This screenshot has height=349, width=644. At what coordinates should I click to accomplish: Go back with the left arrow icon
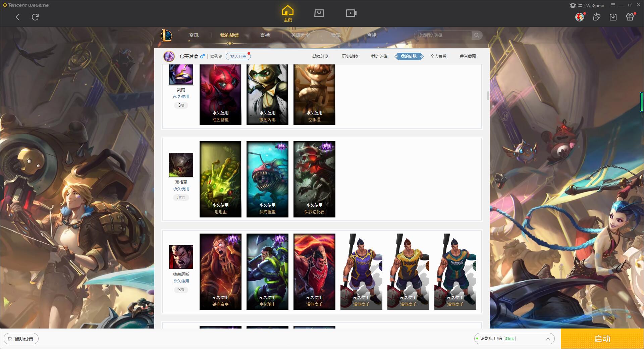pyautogui.click(x=18, y=17)
